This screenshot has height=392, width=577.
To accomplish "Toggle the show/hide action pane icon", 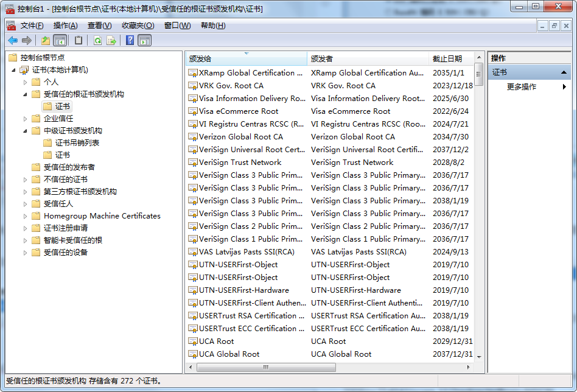I will tap(145, 41).
